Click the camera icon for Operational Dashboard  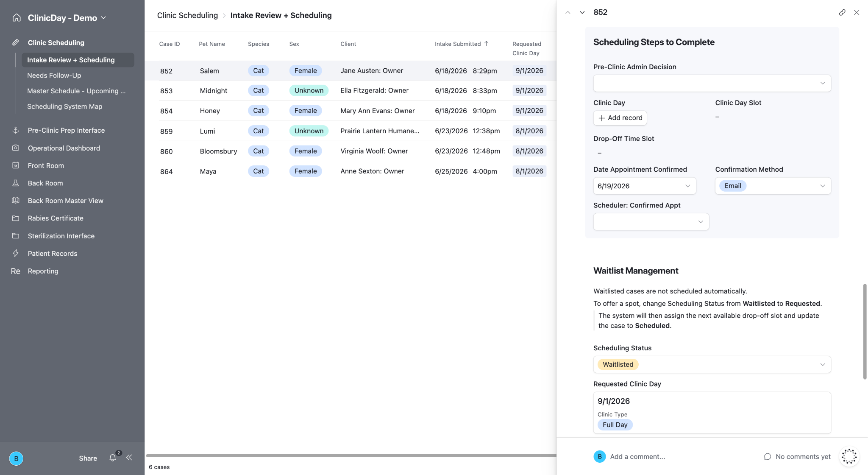(x=16, y=148)
